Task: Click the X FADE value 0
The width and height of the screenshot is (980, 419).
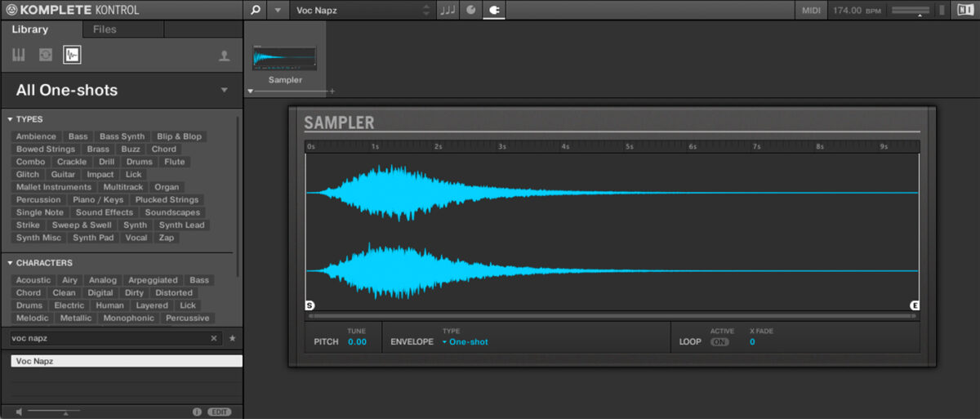Action: [x=752, y=342]
